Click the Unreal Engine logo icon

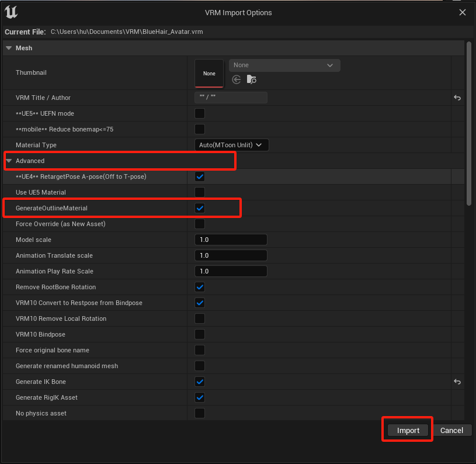tap(11, 12)
